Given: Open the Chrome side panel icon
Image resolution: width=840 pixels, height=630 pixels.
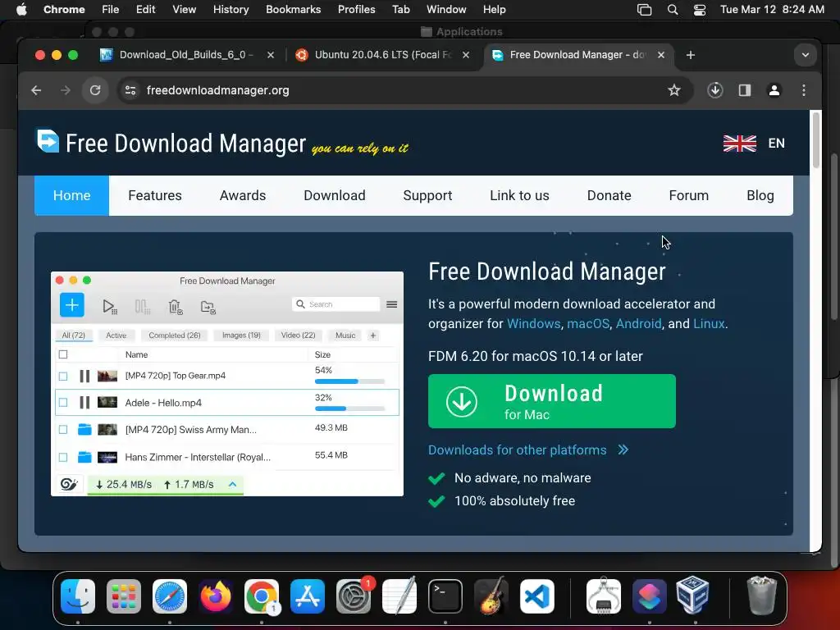Looking at the screenshot, I should tap(744, 90).
